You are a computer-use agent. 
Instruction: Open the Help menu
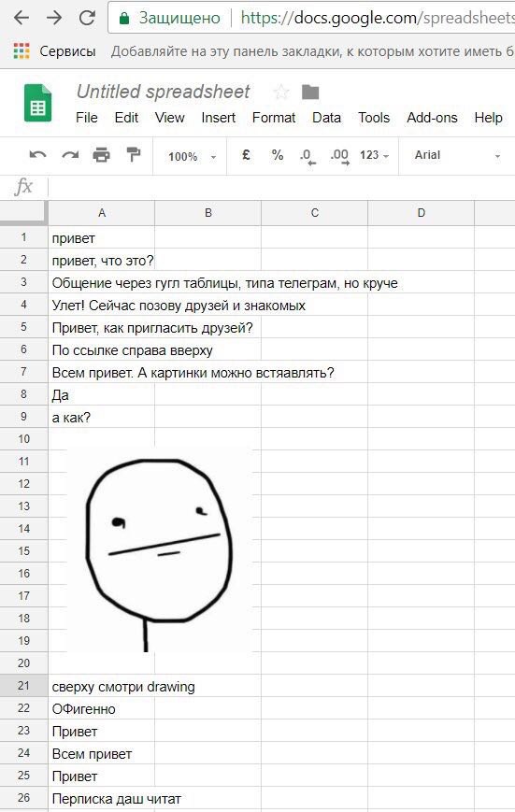(488, 118)
